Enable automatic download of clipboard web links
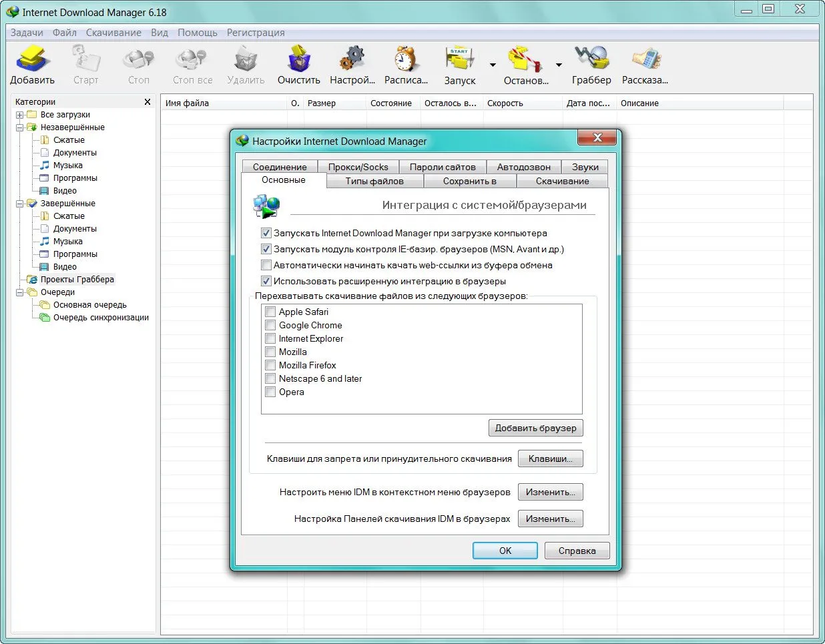 tap(266, 266)
